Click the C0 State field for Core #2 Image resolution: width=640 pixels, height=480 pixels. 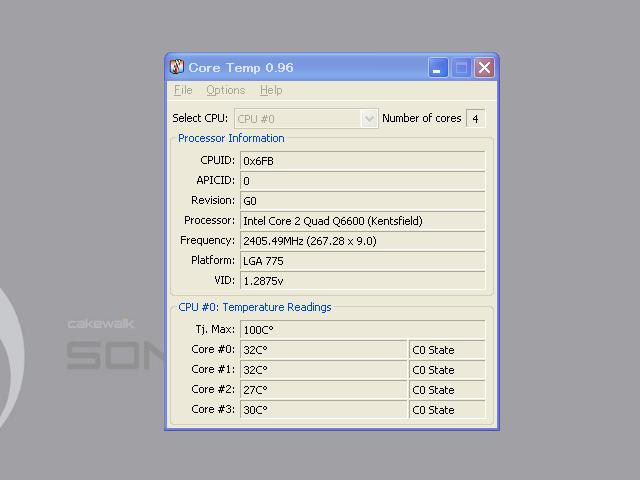(447, 390)
